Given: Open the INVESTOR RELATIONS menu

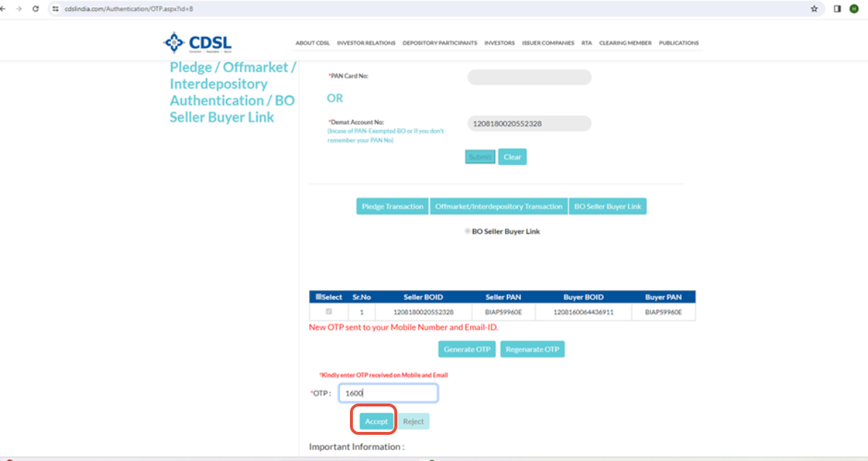Looking at the screenshot, I should pyautogui.click(x=366, y=43).
